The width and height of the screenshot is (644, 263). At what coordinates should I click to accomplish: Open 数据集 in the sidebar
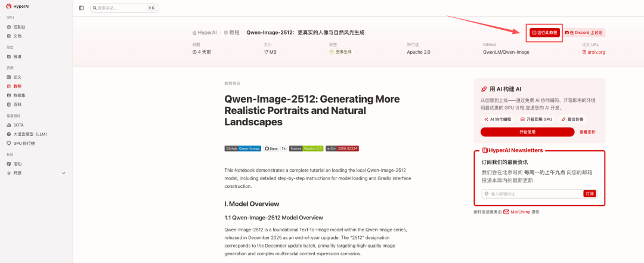coord(19,95)
